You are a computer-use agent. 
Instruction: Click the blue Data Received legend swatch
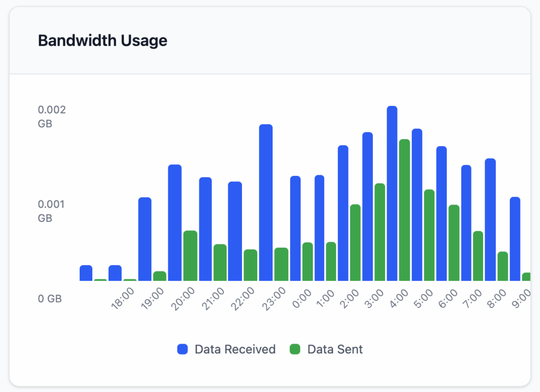click(183, 349)
